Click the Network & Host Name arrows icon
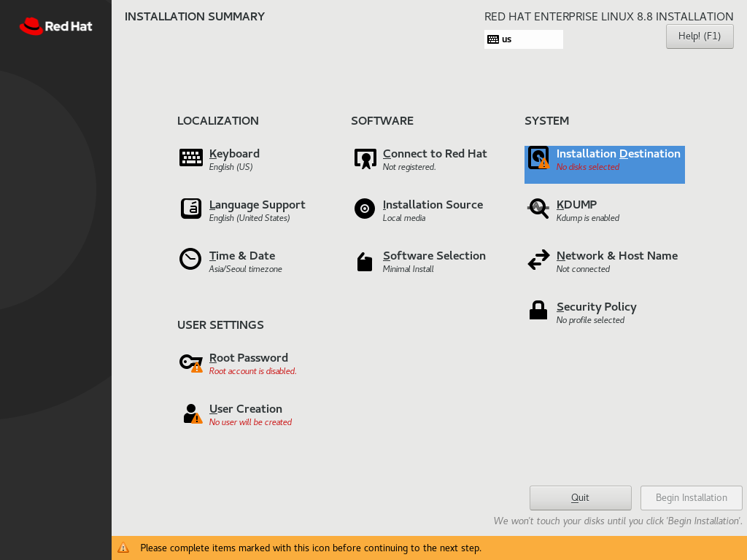Image resolution: width=747 pixels, height=560 pixels. pyautogui.click(x=539, y=260)
